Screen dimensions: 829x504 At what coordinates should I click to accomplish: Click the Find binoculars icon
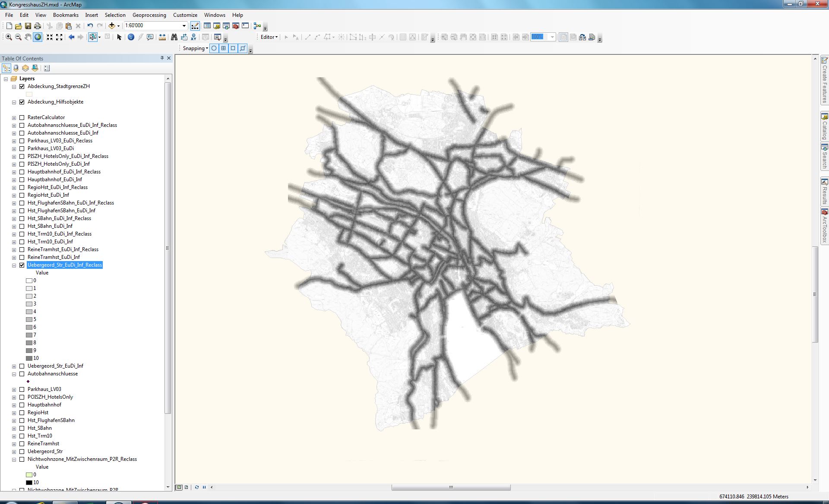174,37
